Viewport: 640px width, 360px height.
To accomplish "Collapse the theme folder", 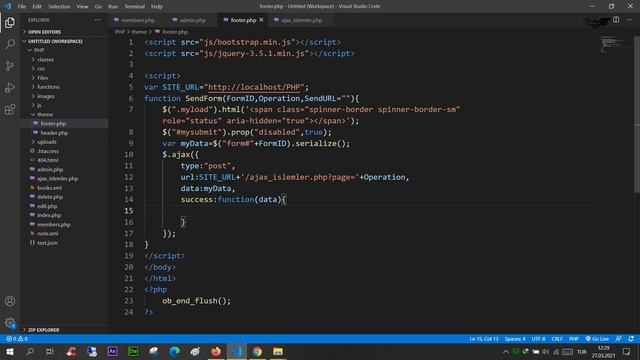I will tap(44, 114).
